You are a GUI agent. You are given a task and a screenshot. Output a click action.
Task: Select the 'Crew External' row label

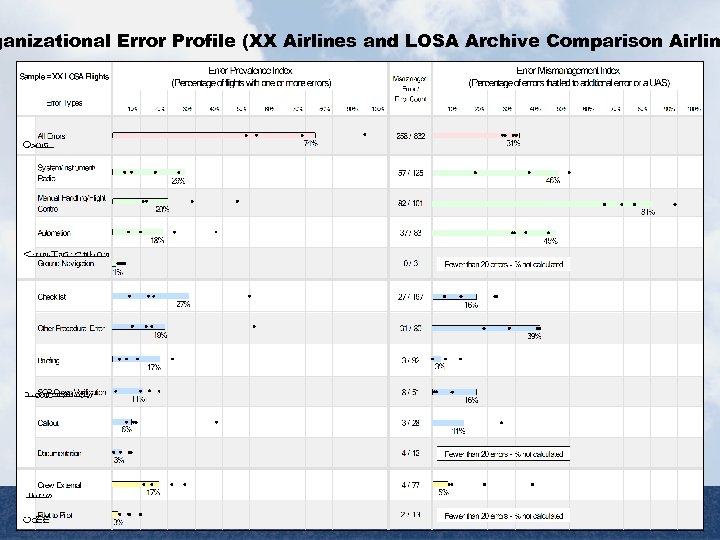(x=59, y=485)
